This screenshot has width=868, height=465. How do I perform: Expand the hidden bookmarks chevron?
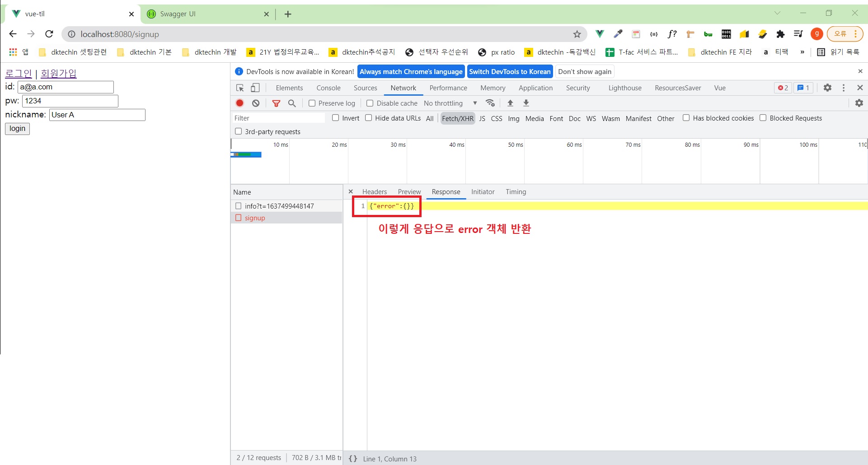(x=802, y=52)
